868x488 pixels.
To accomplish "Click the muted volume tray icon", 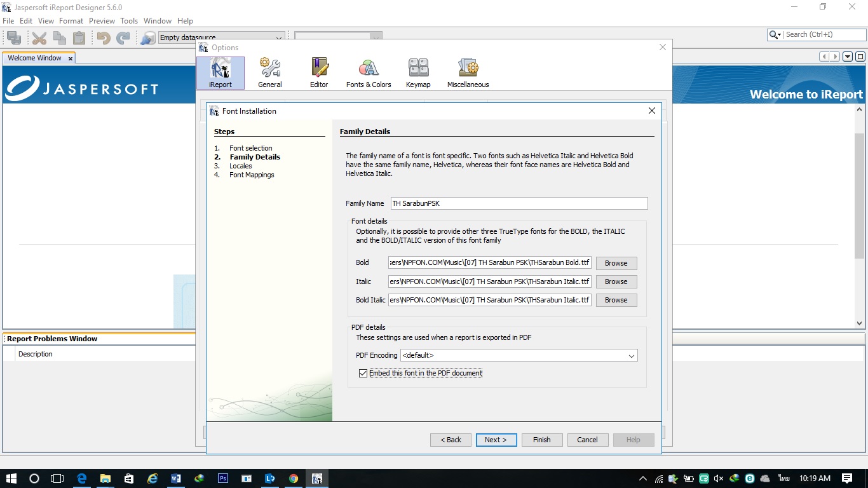I will pos(719,478).
